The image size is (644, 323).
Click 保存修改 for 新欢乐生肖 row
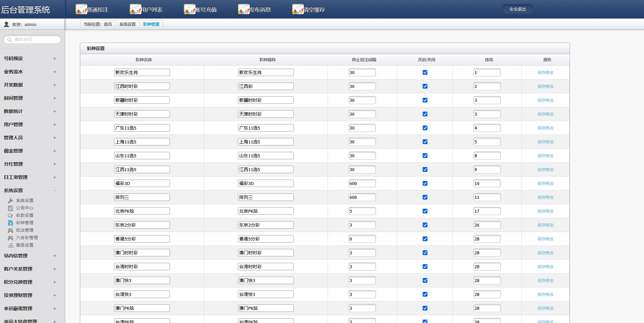[x=546, y=72]
